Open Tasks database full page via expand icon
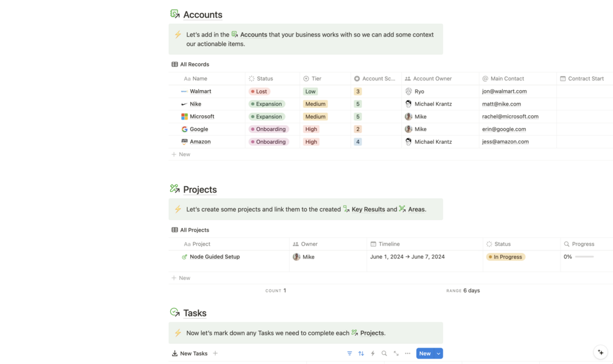Image resolution: width=613 pixels, height=364 pixels. tap(396, 354)
